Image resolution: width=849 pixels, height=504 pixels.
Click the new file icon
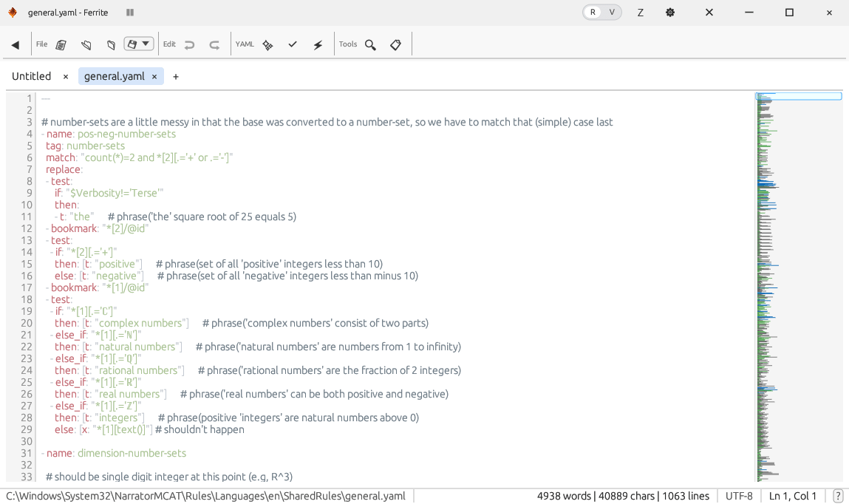pyautogui.click(x=61, y=45)
